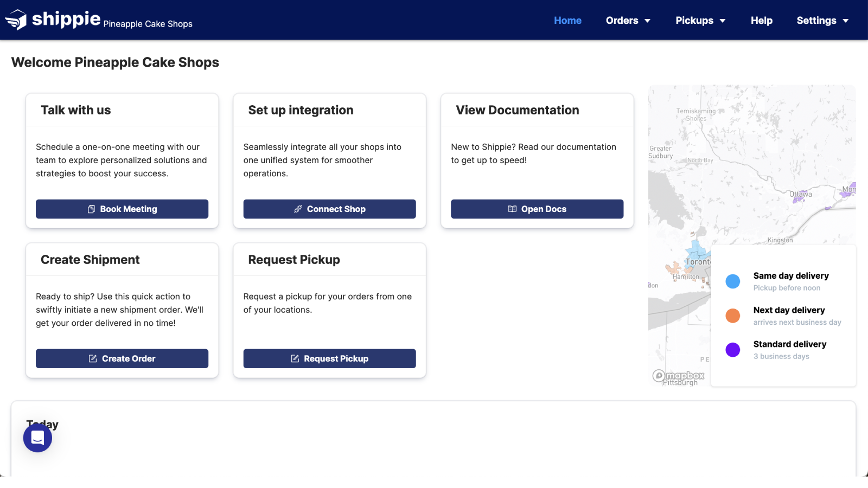Select the open-book icon on Open Docs
The image size is (868, 488).
[x=512, y=209]
